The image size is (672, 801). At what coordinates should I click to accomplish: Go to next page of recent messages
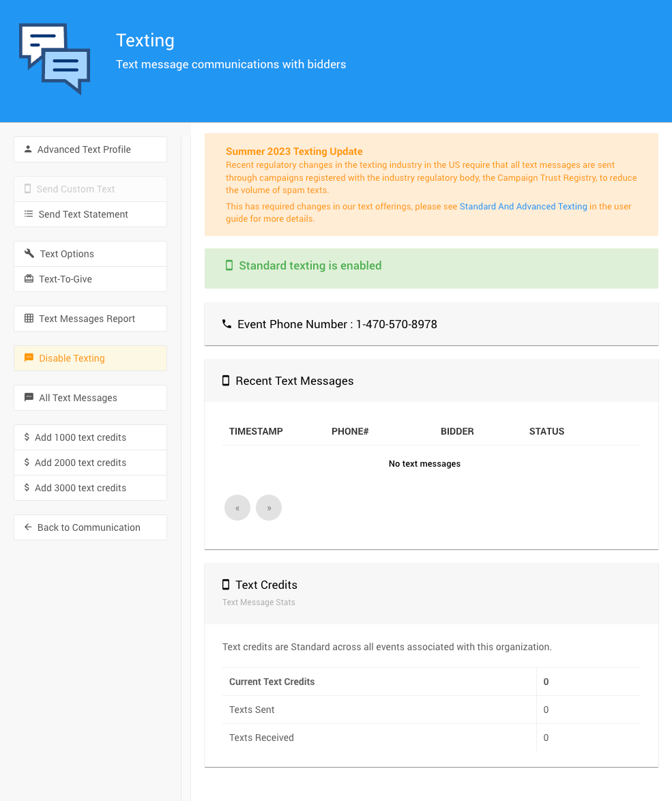coord(269,508)
